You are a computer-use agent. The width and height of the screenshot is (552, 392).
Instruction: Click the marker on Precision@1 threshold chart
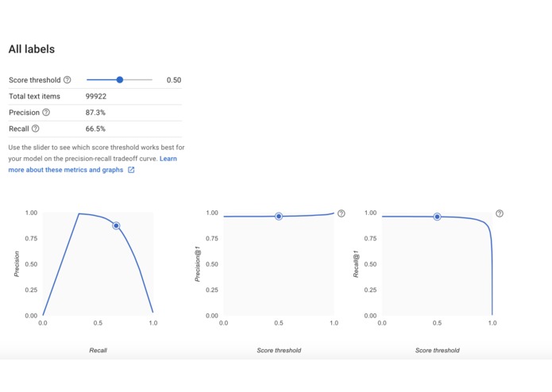(279, 216)
